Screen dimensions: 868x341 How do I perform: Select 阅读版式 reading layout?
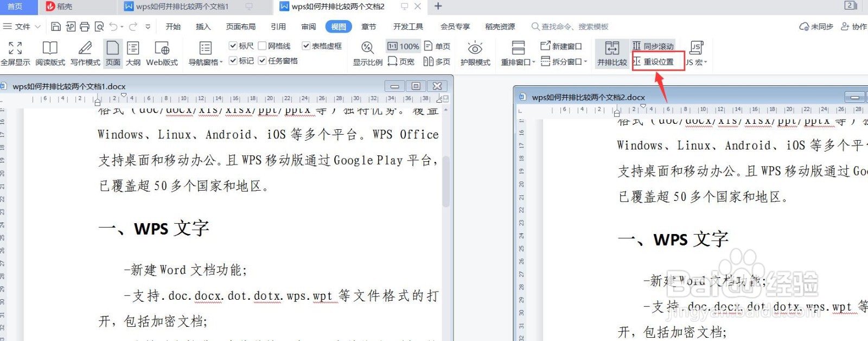tap(50, 53)
